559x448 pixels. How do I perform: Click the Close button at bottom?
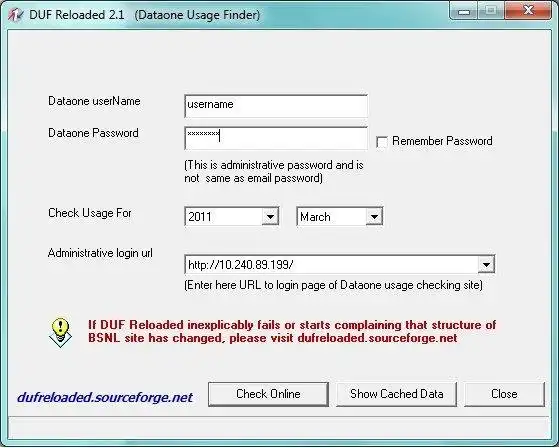tap(504, 394)
